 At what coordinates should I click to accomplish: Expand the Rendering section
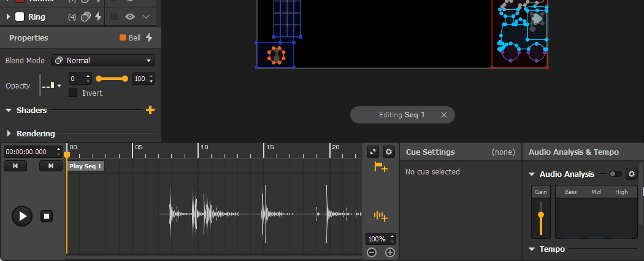click(9, 133)
